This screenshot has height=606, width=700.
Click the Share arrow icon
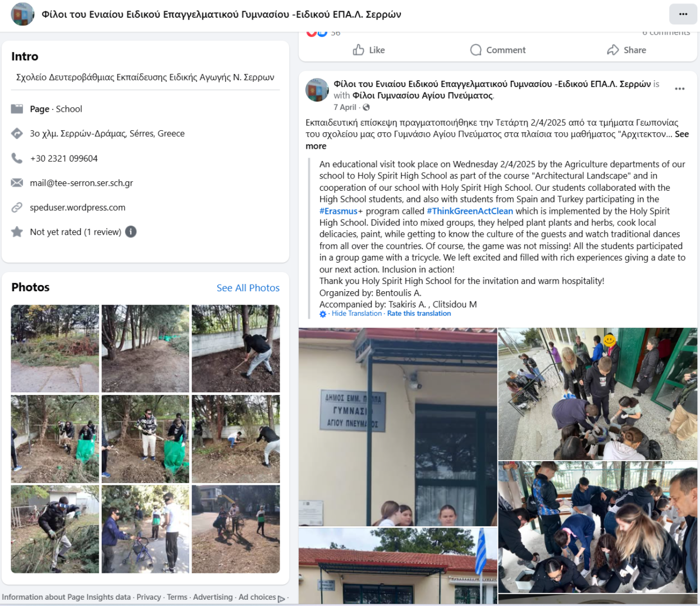tap(613, 50)
